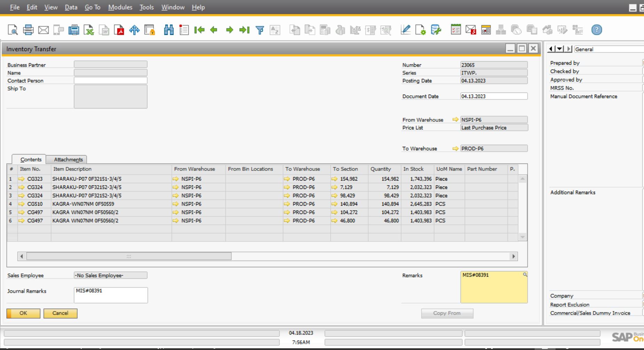This screenshot has width=644, height=350.
Task: Click the Item Description column header
Action: (111, 169)
